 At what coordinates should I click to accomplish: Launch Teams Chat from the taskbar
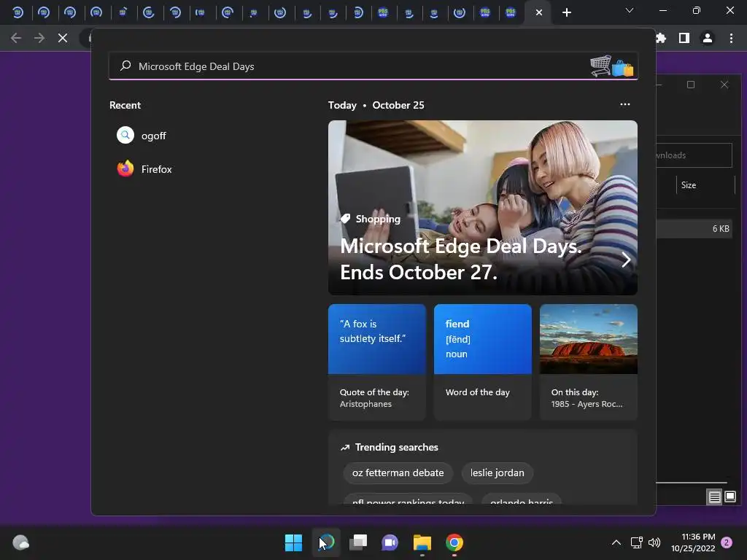tap(390, 542)
